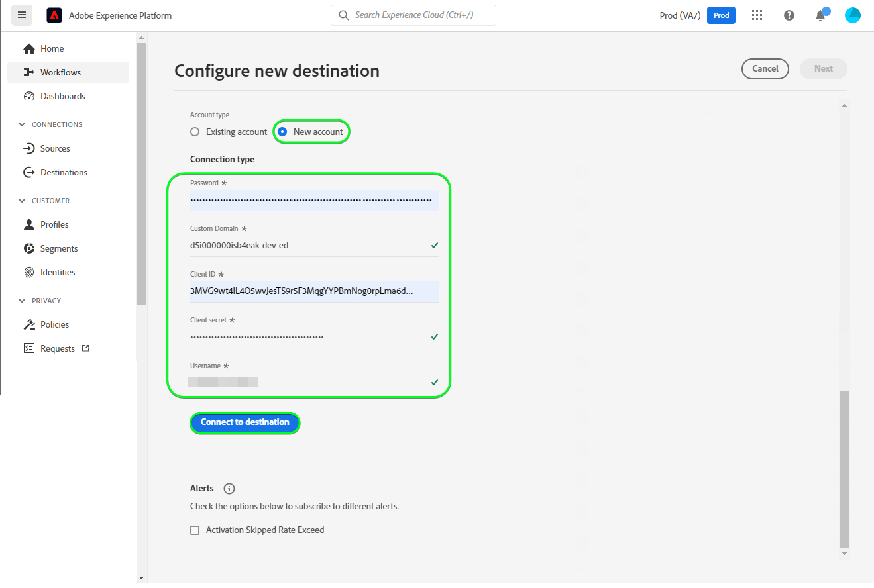Select the New account radio button
The image size is (874, 588).
[282, 132]
